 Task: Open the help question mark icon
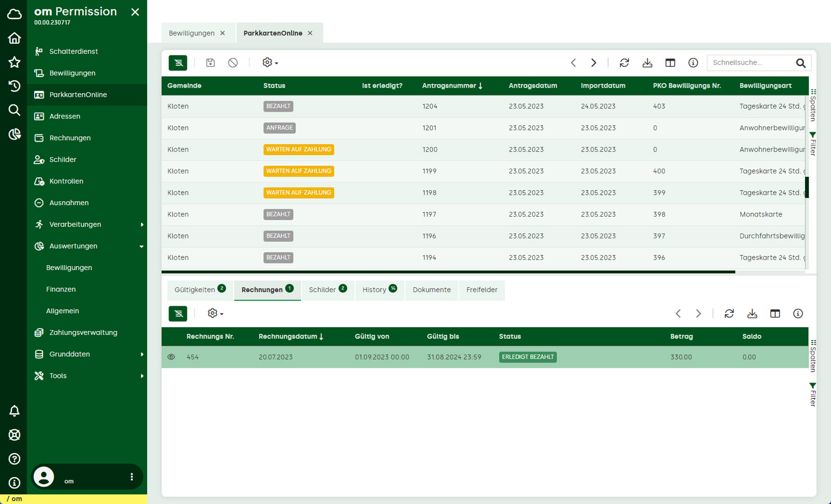(x=14, y=459)
